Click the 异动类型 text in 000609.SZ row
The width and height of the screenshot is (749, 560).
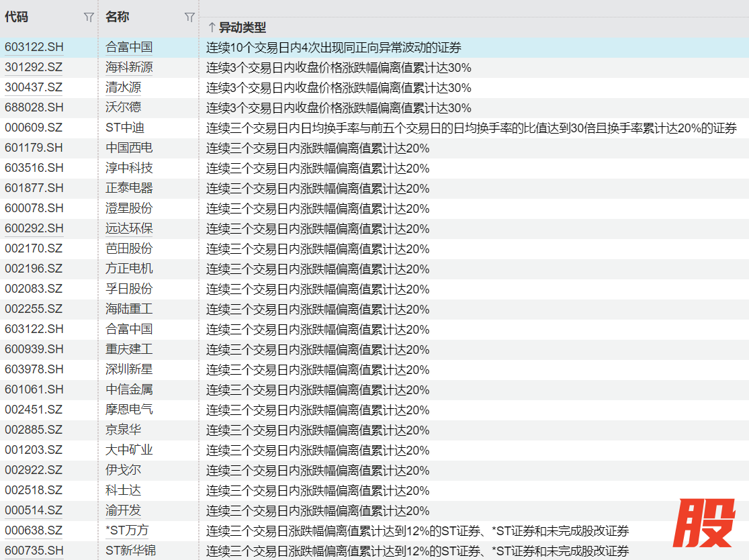(x=471, y=128)
